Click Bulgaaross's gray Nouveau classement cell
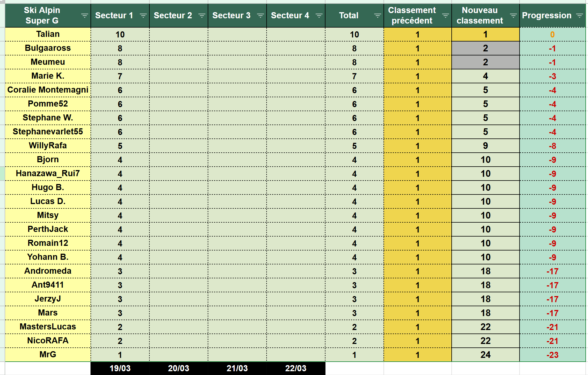The width and height of the screenshot is (588, 375). pyautogui.click(x=485, y=48)
